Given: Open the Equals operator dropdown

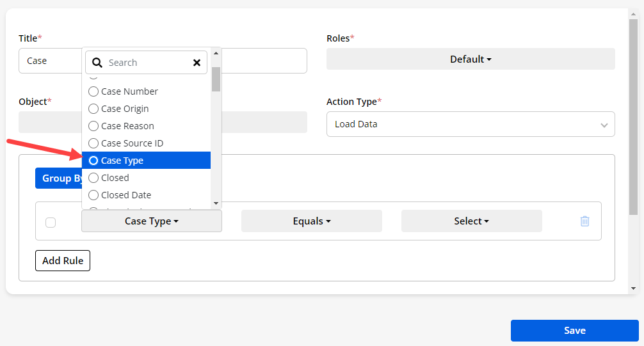Looking at the screenshot, I should (312, 221).
